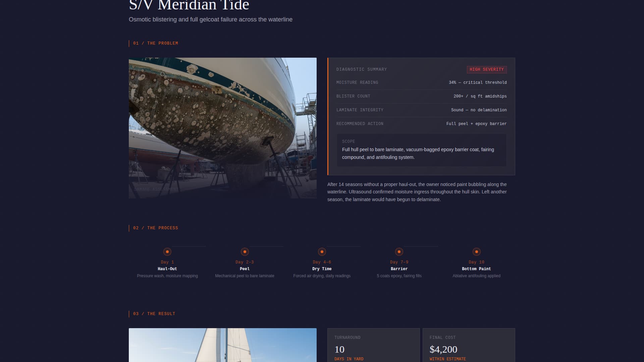Viewport: 644px width, 362px height.
Task: Click the RECOMMENDED ACTION Full peel text
Action: click(421, 123)
